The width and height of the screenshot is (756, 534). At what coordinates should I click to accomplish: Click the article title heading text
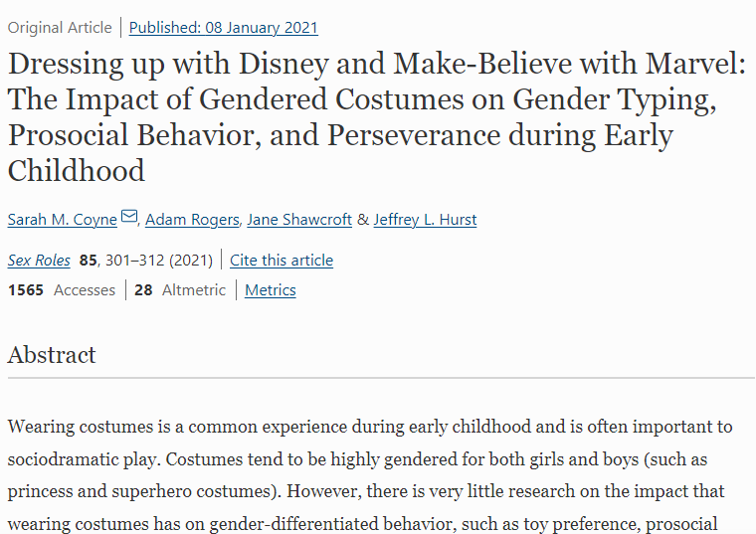coord(376,116)
